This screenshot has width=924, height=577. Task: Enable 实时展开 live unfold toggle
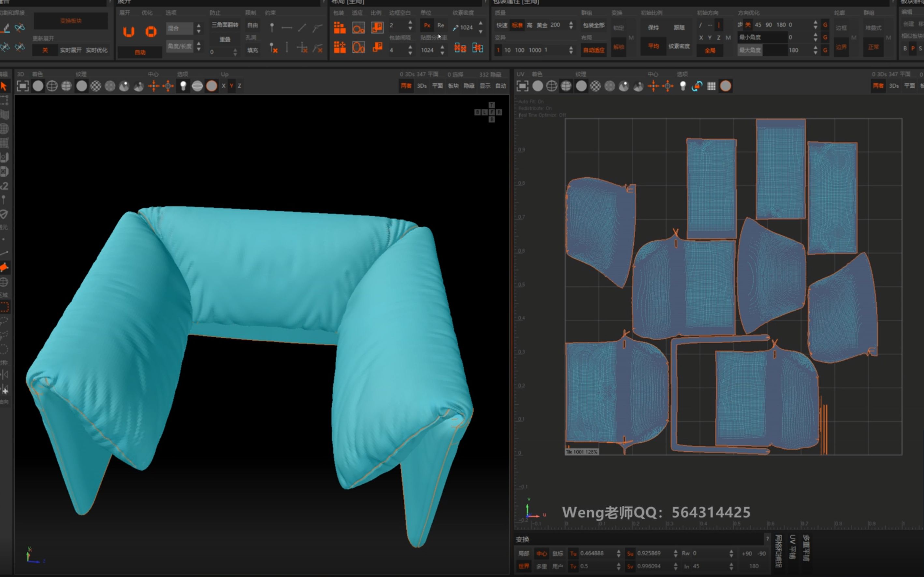point(71,50)
